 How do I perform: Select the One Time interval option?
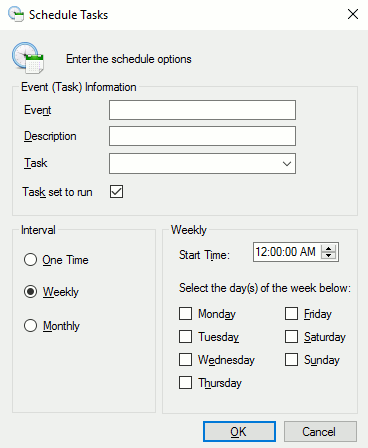click(x=30, y=259)
